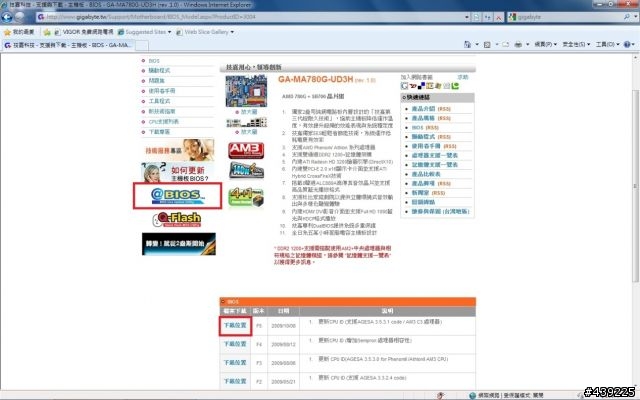Open the Safety (安全性) menu
Viewport: 640px width, 400px height.
[x=576, y=44]
